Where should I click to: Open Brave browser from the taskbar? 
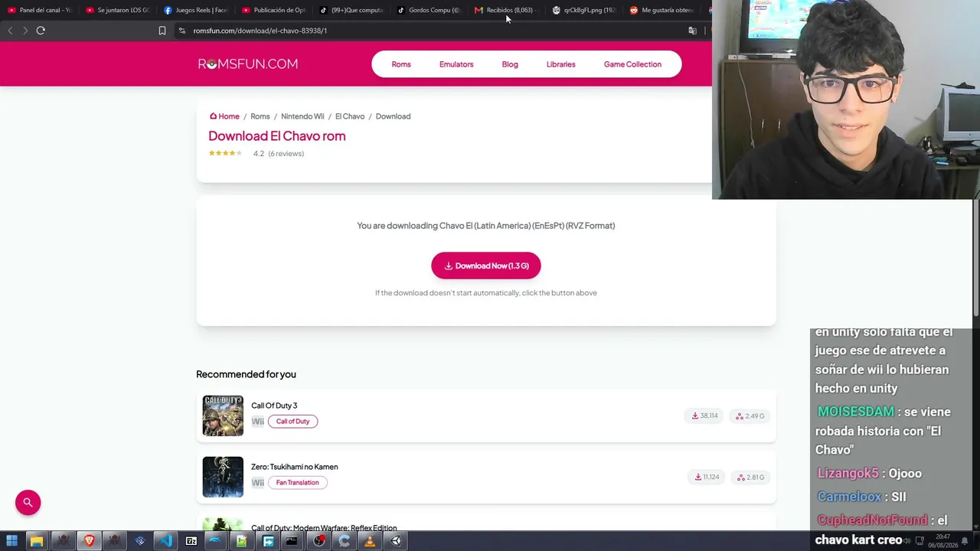point(89,541)
